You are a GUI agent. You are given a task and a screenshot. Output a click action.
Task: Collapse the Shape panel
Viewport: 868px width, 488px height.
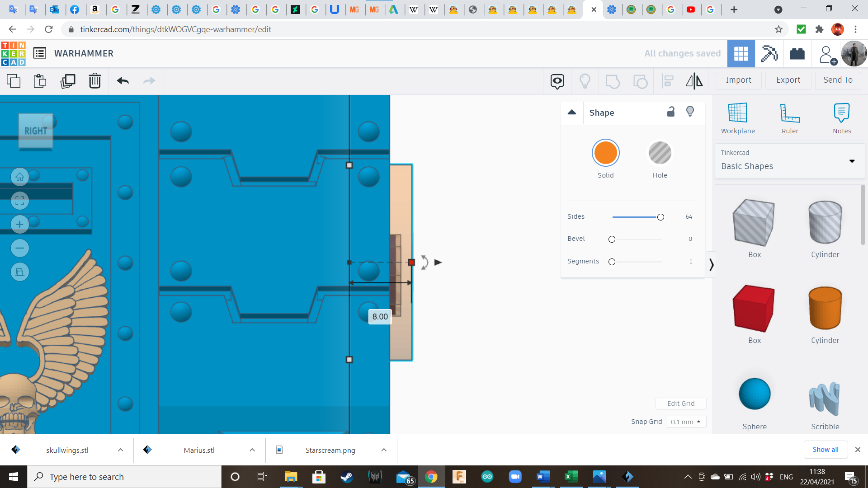(571, 112)
